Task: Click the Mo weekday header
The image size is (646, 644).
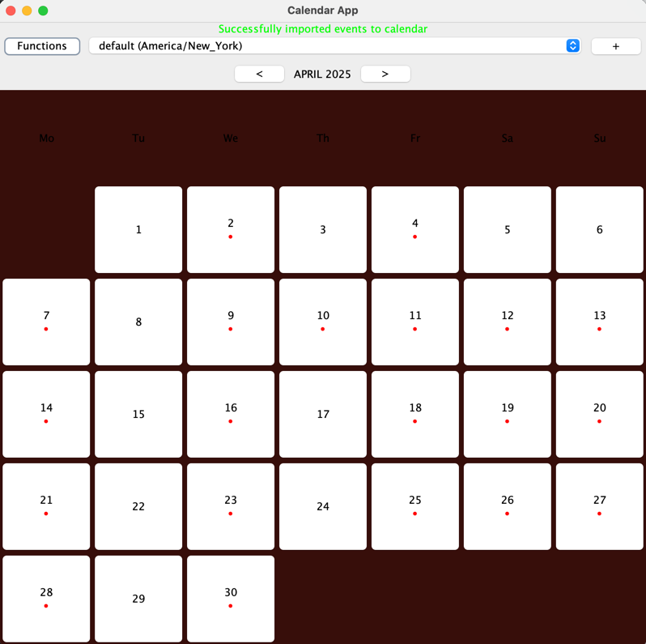Action: pos(47,139)
